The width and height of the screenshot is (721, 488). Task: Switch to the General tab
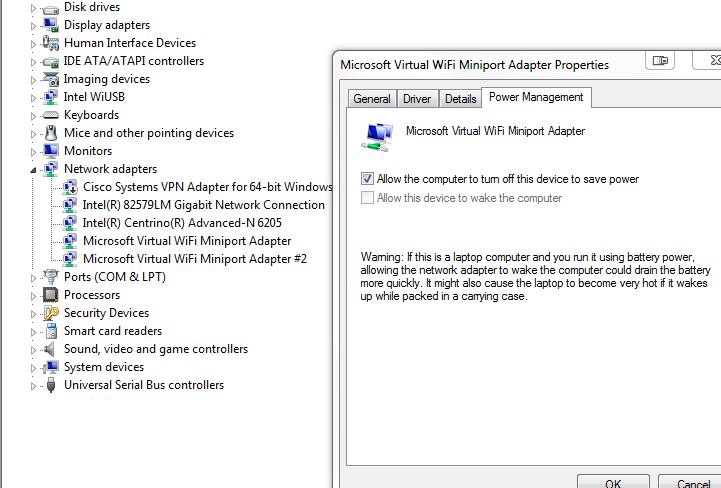pos(371,99)
